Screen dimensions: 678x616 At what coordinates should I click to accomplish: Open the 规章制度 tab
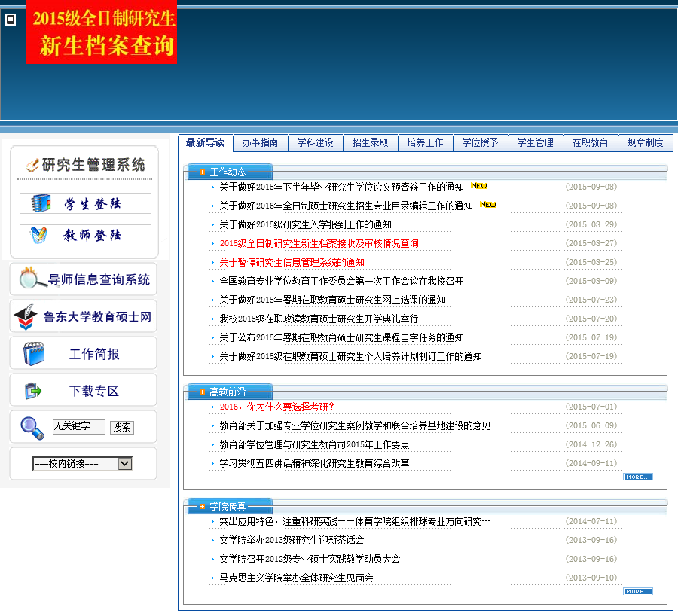645,142
